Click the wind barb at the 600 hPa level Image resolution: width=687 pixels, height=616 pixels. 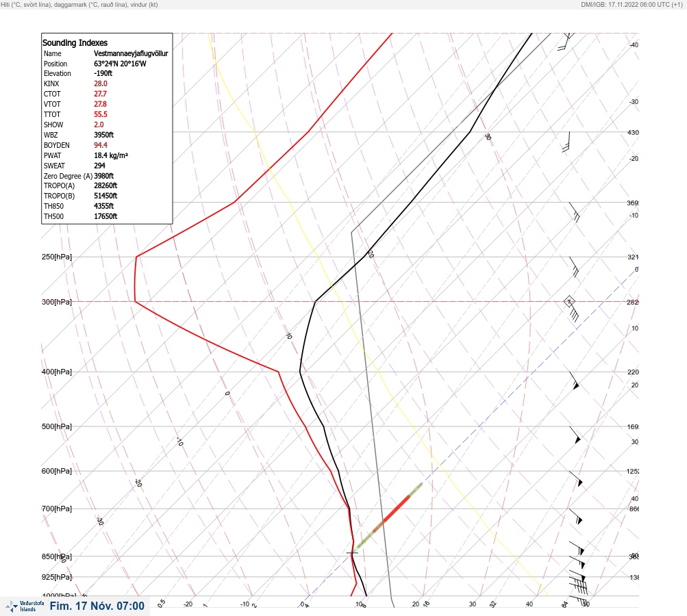coord(576,478)
